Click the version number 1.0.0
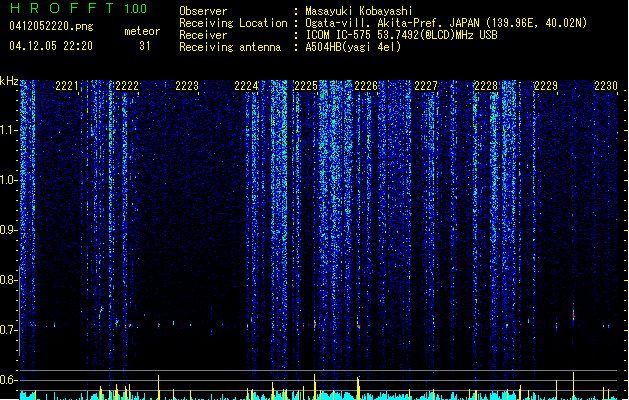This screenshot has width=629, height=400. [x=136, y=9]
